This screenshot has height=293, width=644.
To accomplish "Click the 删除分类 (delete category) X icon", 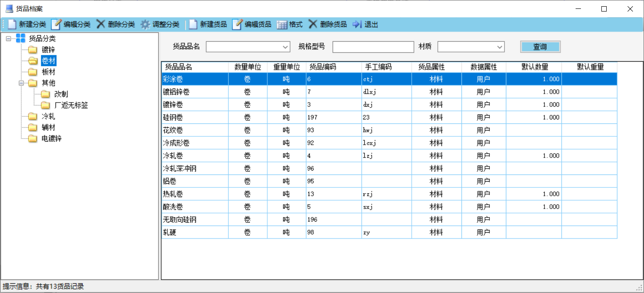I will coord(101,24).
